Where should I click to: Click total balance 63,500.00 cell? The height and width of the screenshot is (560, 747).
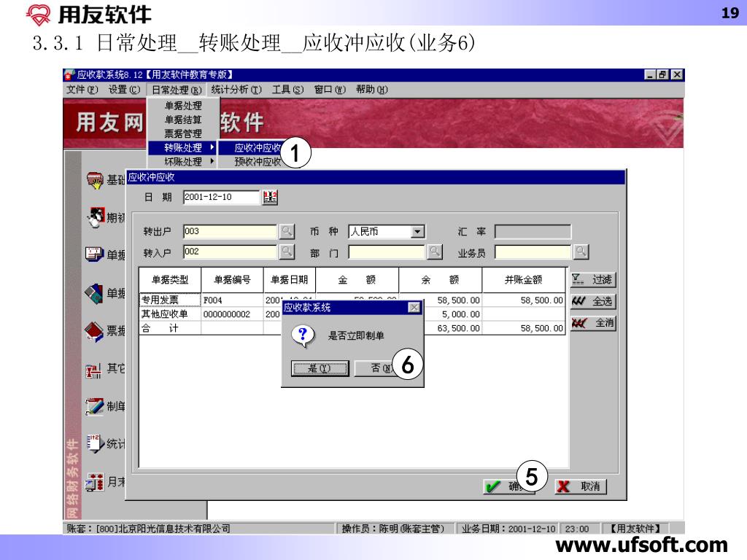click(452, 328)
